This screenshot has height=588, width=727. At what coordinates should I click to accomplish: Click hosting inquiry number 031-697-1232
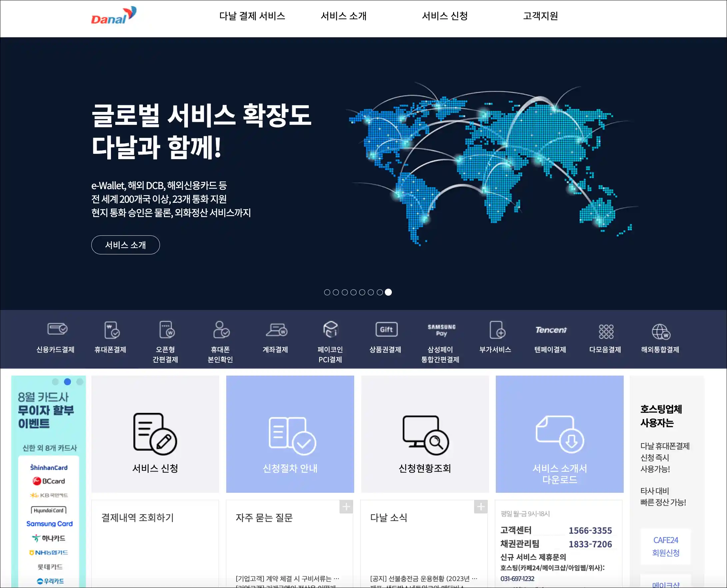517,579
